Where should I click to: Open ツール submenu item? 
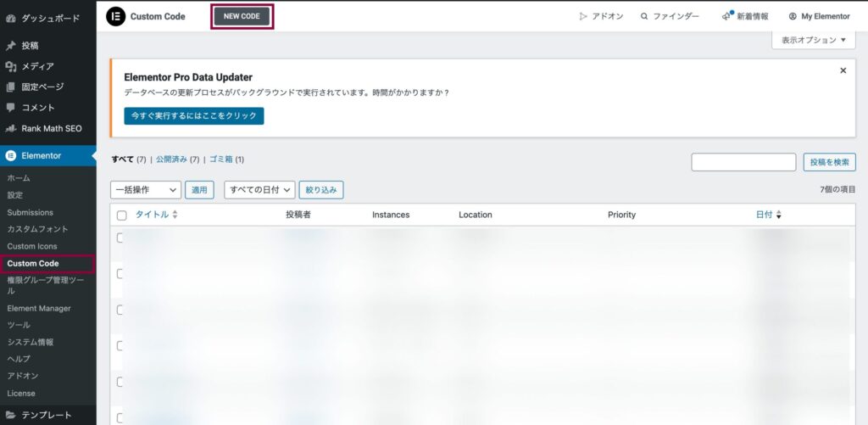(19, 325)
